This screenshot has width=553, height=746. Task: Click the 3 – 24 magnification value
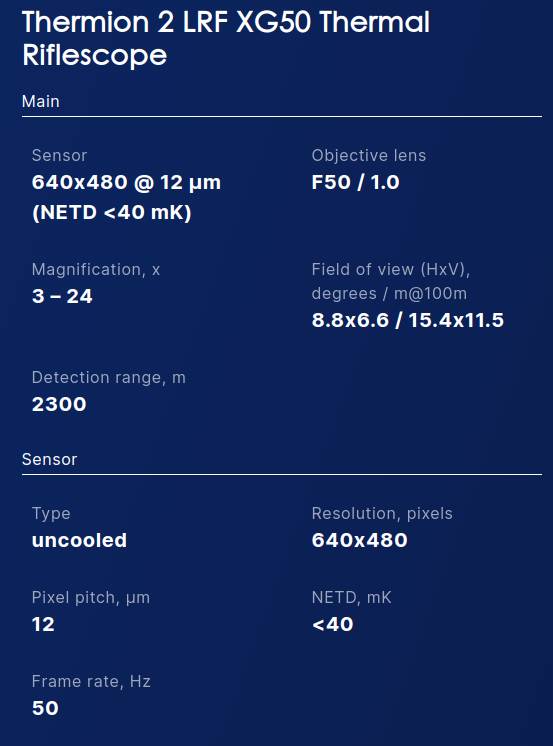click(62, 296)
